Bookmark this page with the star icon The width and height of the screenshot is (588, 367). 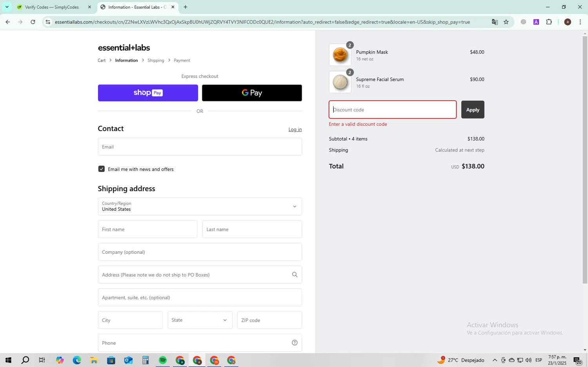pos(506,22)
